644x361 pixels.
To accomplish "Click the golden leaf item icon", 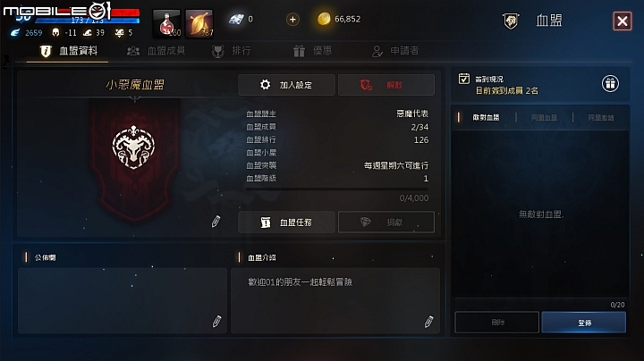I will coord(199,23).
